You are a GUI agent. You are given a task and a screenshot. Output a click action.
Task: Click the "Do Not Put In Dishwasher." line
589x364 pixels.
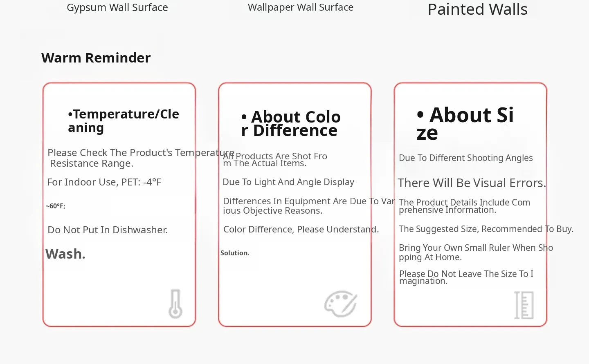(x=108, y=230)
